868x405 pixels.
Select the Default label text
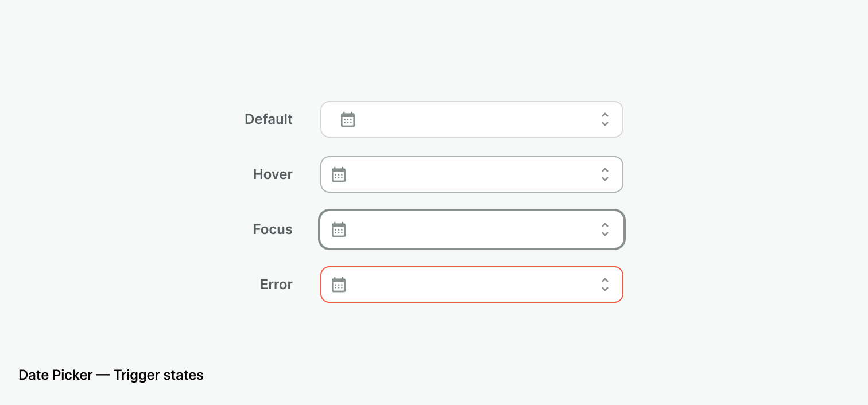[x=269, y=119]
